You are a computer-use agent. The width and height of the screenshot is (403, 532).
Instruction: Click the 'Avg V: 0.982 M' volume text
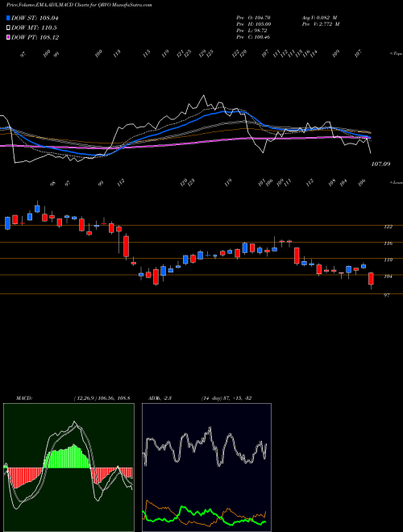point(319,18)
